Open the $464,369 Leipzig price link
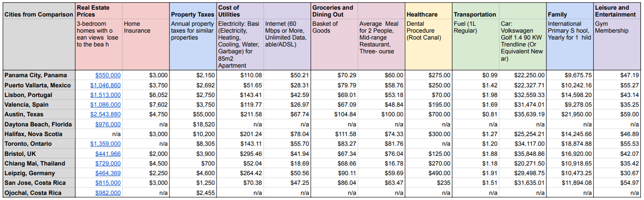The width and height of the screenshot is (644, 200). point(108,173)
